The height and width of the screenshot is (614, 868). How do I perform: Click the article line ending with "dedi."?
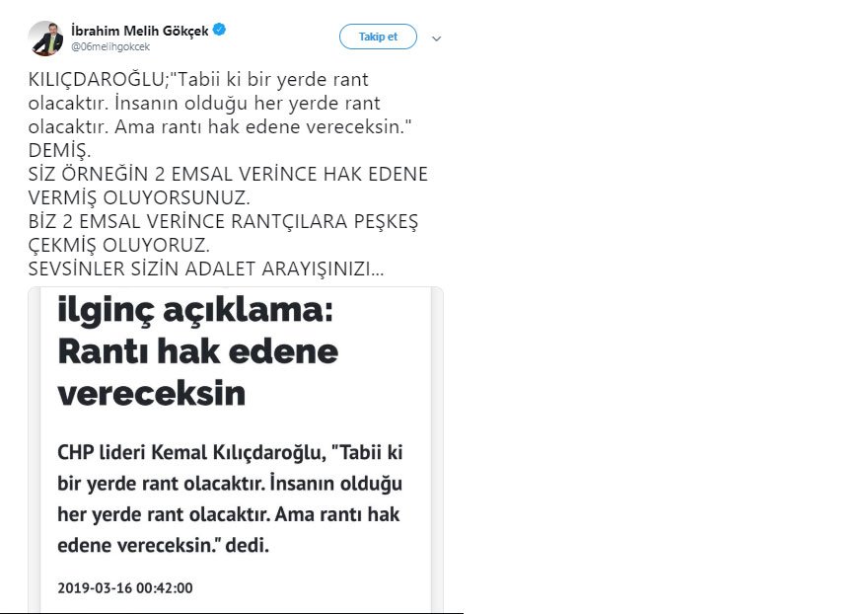163,544
